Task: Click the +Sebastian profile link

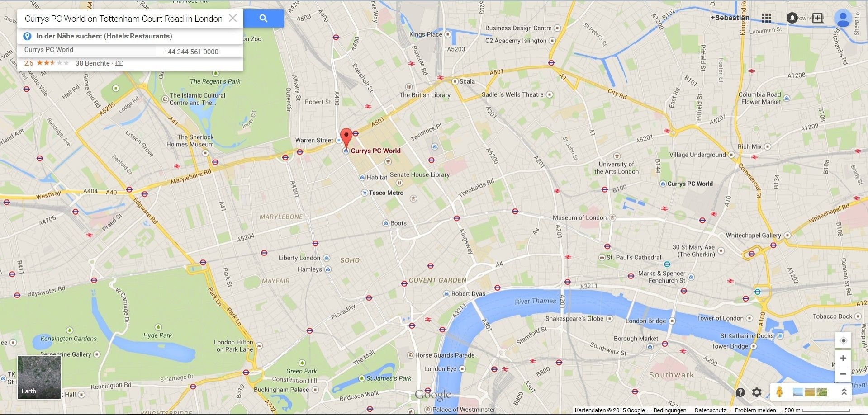Action: click(x=730, y=18)
